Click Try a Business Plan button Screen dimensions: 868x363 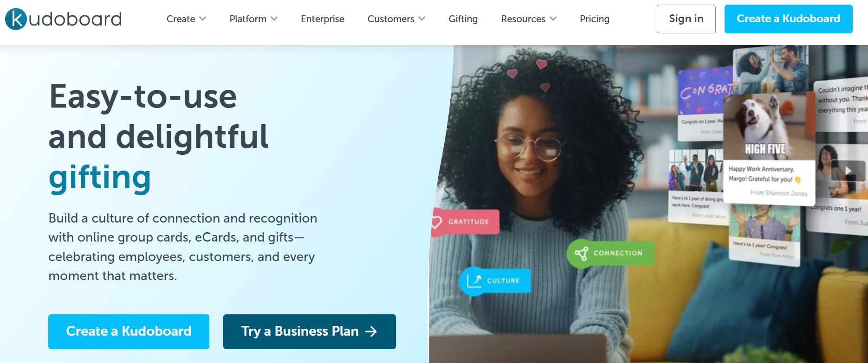pos(309,331)
